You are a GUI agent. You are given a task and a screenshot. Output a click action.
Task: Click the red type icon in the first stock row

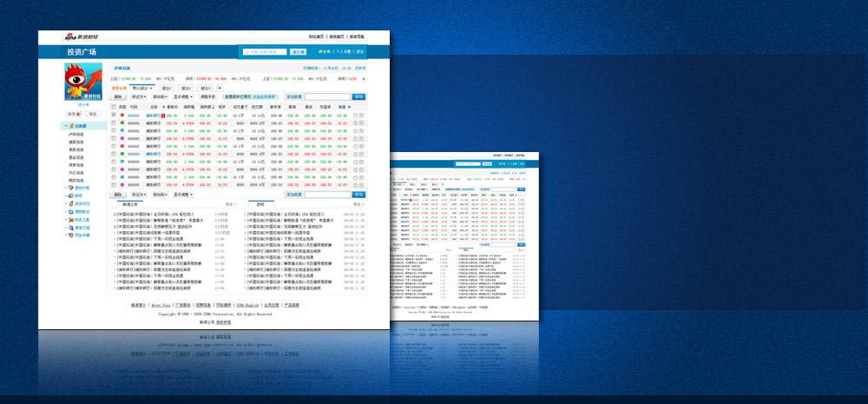122,115
